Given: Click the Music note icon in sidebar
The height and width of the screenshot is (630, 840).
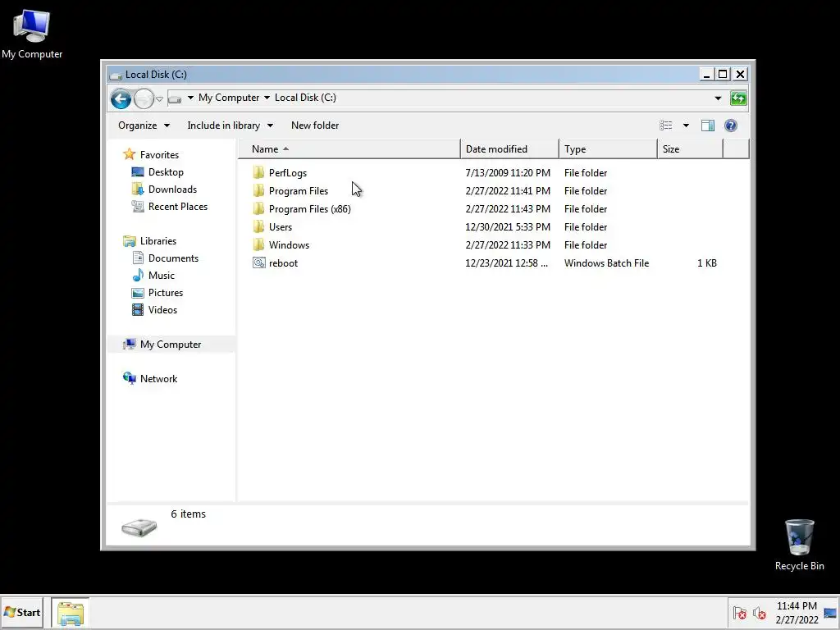Looking at the screenshot, I should [x=138, y=276].
